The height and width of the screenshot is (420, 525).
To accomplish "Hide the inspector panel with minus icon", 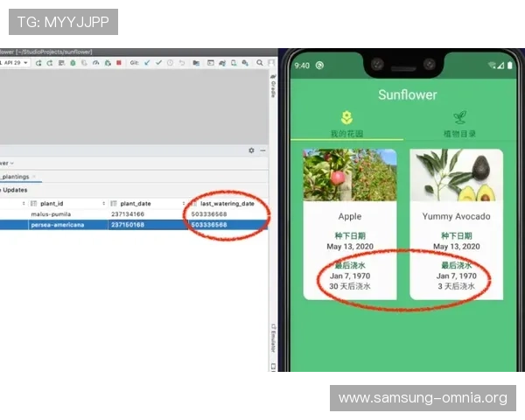I will point(262,150).
